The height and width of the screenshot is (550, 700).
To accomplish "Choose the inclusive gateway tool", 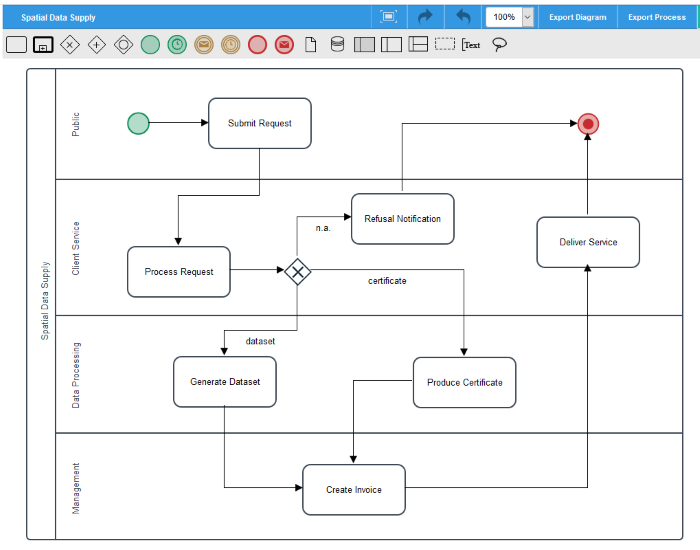I will click(x=124, y=45).
